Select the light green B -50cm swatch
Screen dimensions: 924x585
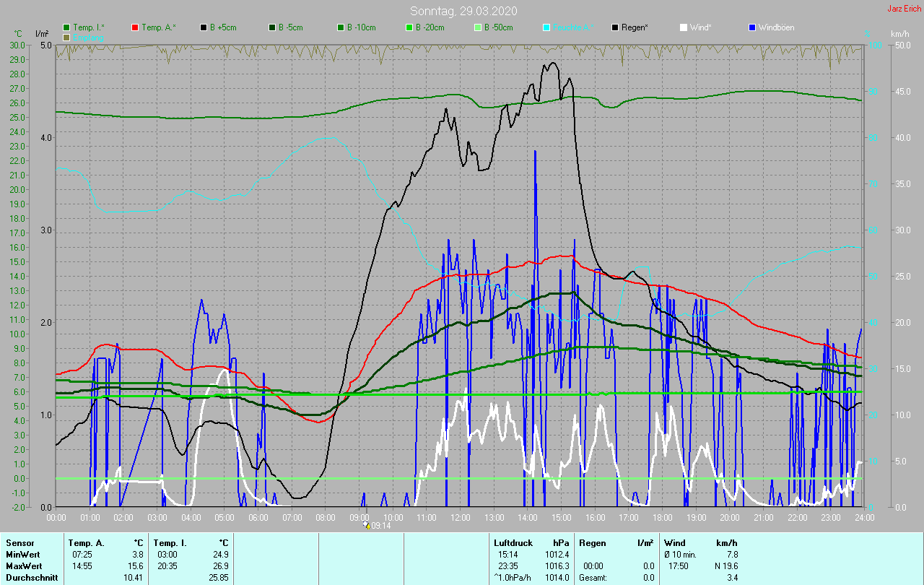pos(478,27)
